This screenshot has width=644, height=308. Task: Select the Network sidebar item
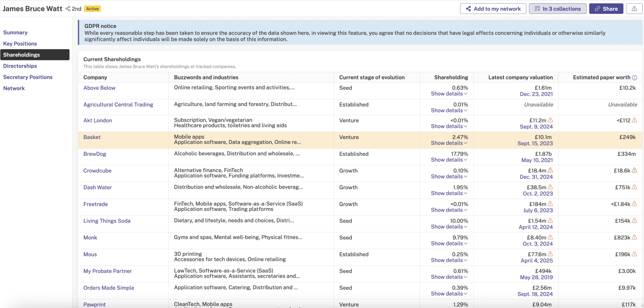click(x=14, y=88)
